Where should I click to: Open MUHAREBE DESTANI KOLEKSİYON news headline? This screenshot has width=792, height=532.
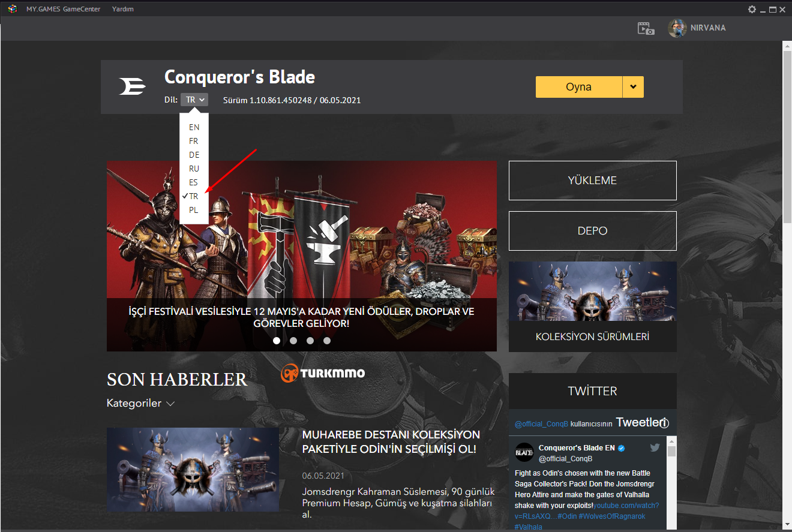[x=391, y=442]
